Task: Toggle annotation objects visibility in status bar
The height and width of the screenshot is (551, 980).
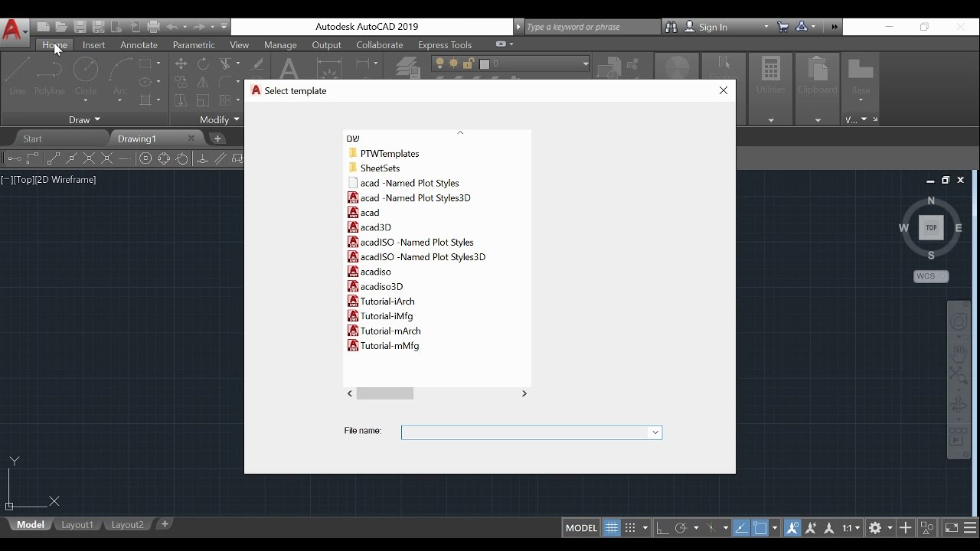Action: pos(792,528)
